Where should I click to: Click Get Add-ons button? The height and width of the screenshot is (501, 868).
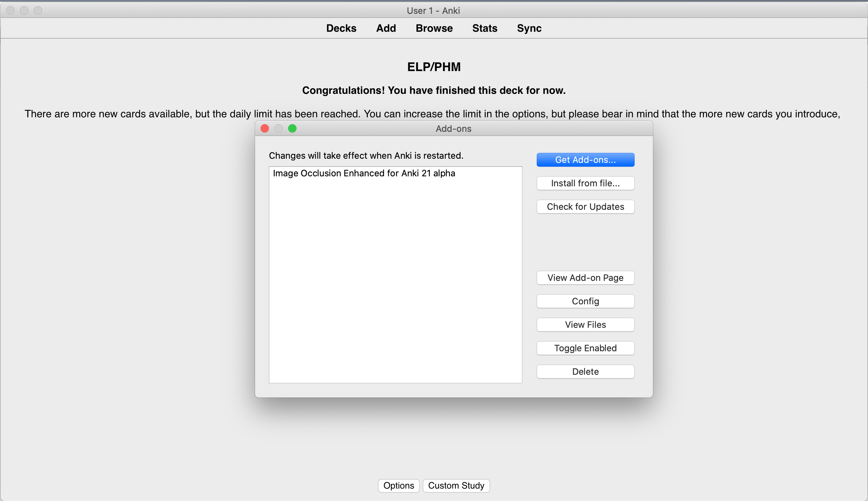pyautogui.click(x=585, y=159)
